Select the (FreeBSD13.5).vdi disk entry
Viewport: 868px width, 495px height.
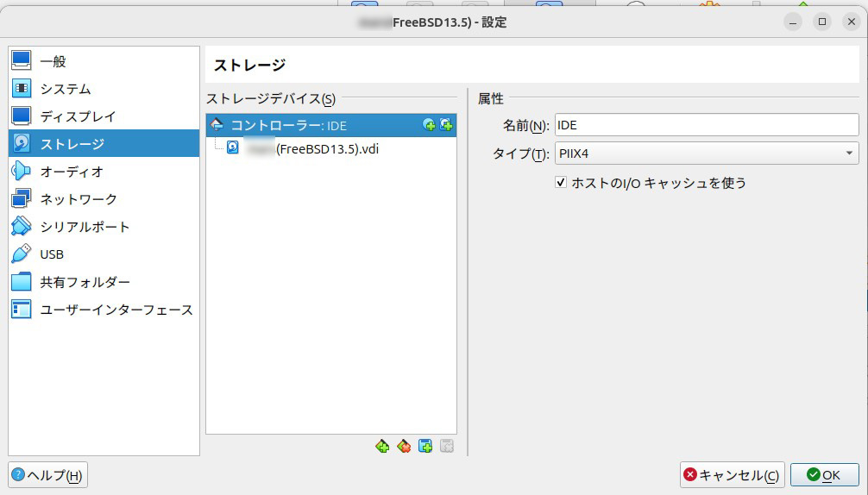[x=331, y=148]
